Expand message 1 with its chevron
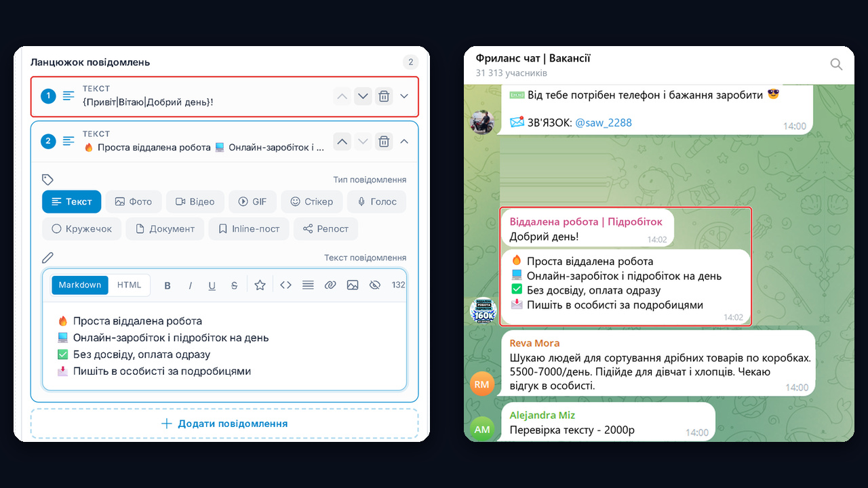Image resolution: width=868 pixels, height=488 pixels. 404,96
